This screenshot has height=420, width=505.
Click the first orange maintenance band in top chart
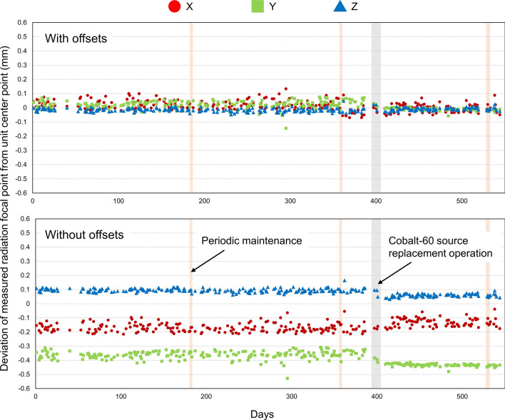[x=191, y=108]
